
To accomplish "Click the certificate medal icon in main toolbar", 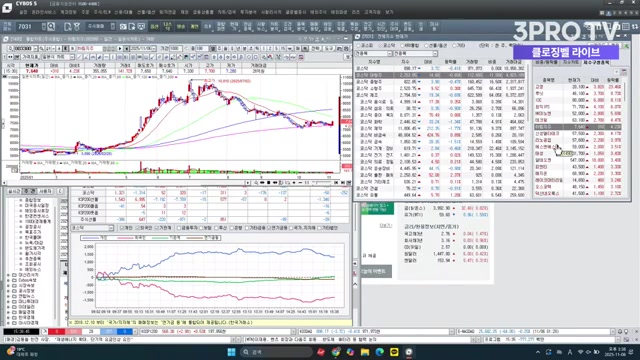I will click(77, 27).
